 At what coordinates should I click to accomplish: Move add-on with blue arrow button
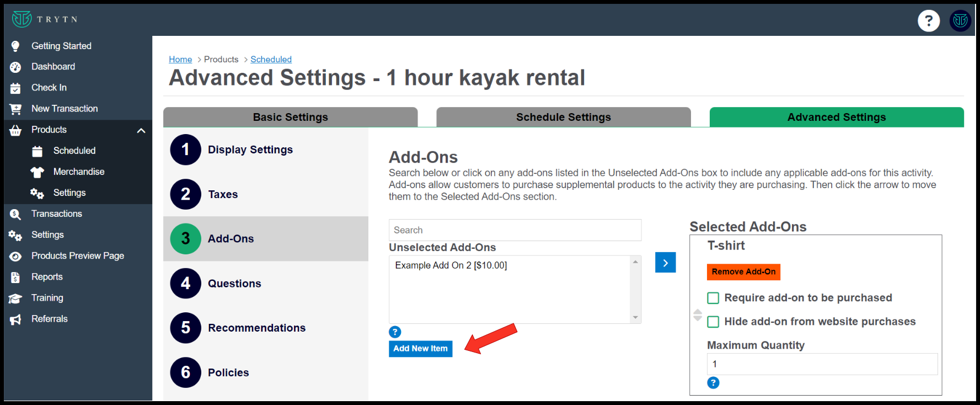665,263
